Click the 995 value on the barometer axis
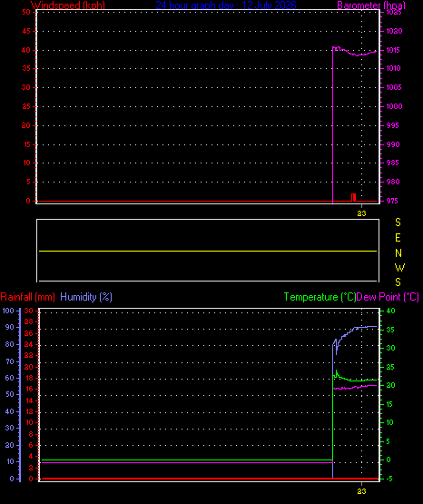Image resolution: width=423 pixels, height=504 pixels. tap(393, 125)
